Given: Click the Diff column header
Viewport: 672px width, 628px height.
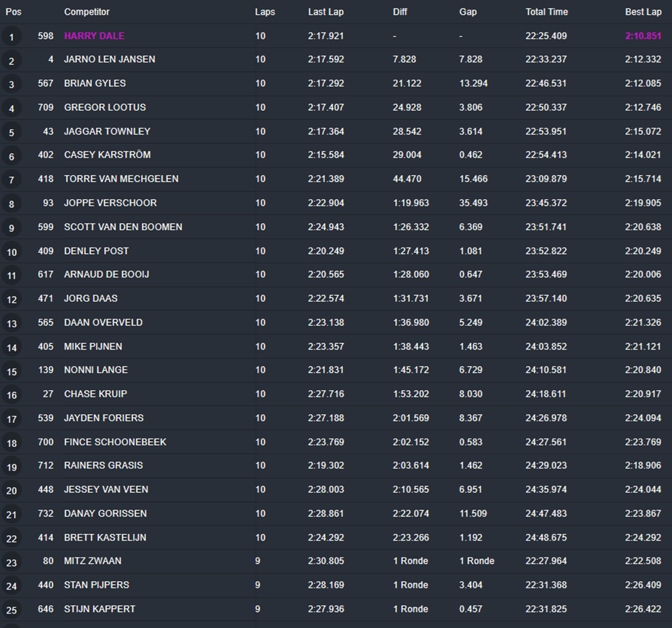Looking at the screenshot, I should point(400,12).
